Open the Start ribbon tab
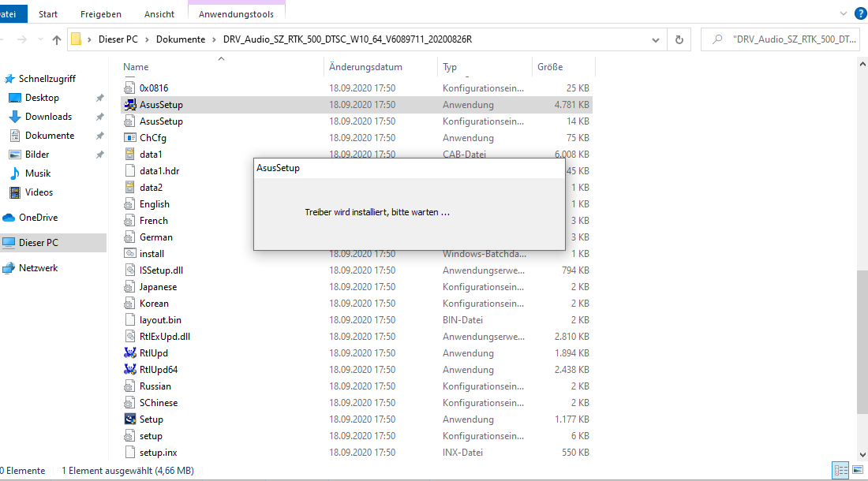Screen dimensions: 868x481 [48, 14]
